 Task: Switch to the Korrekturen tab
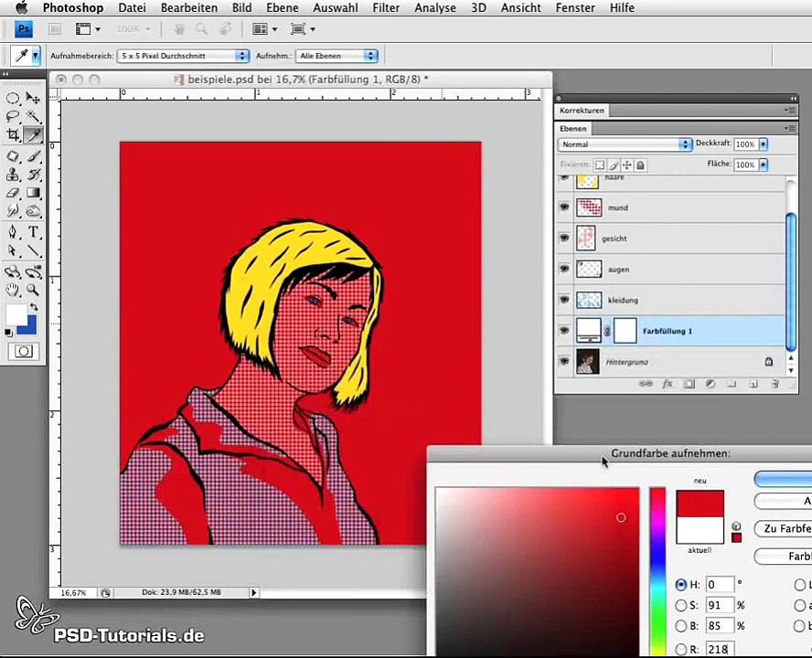[582, 111]
